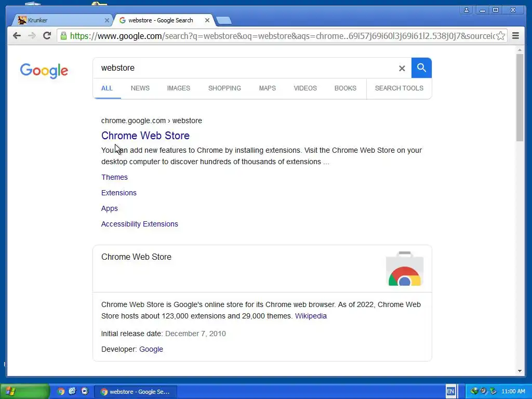Switch to MAPS results

click(268, 88)
